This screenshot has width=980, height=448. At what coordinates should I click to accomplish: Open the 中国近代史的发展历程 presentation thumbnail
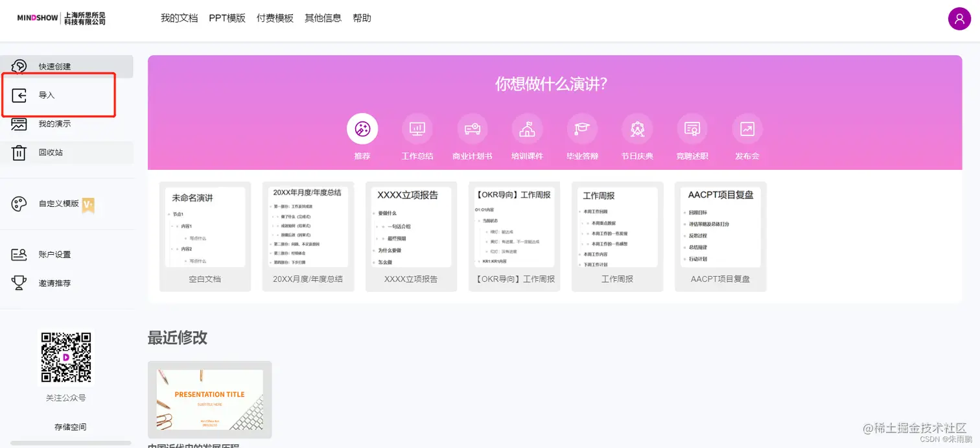pos(209,399)
